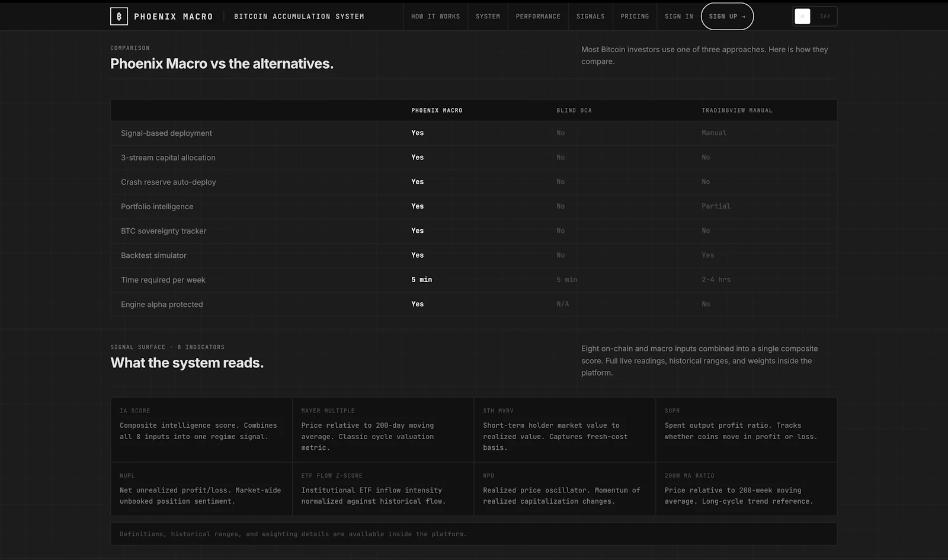Click the 'Manual' cell for Signal-based deployment

[714, 133]
